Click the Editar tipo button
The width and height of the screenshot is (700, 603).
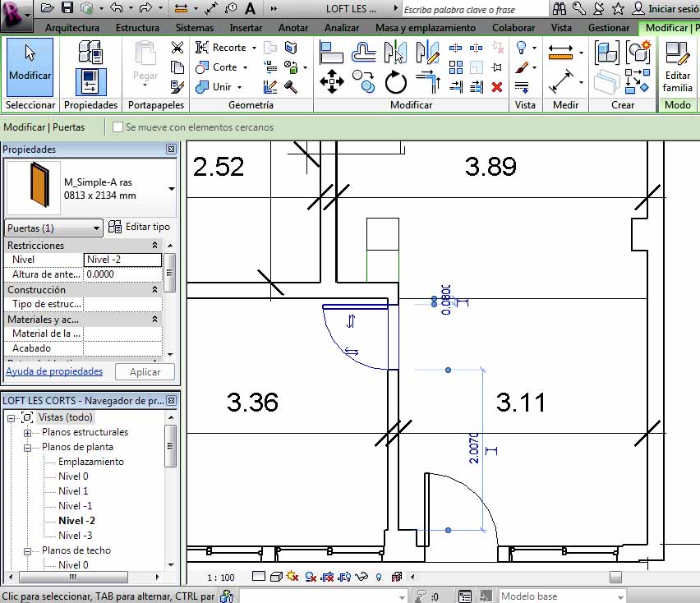click(x=140, y=227)
